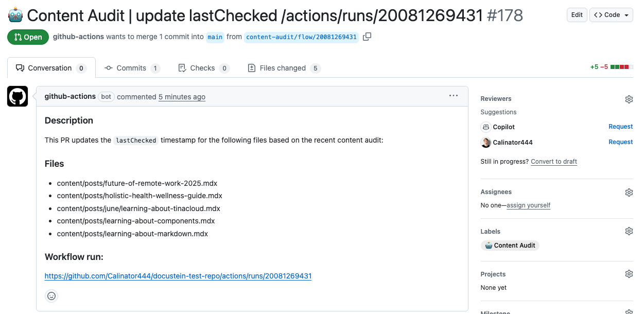This screenshot has width=644, height=314.
Task: Click Calinator444's profile avatar
Action: coord(485,142)
